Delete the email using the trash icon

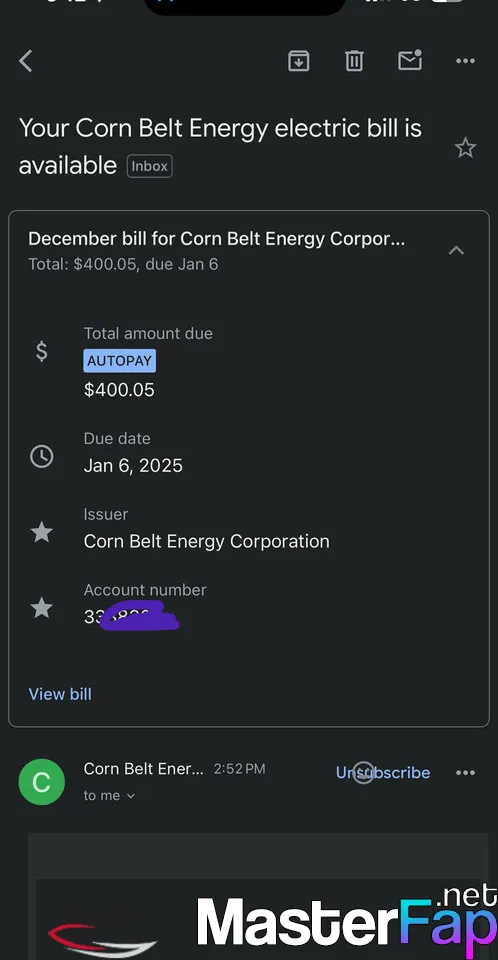[x=354, y=61]
